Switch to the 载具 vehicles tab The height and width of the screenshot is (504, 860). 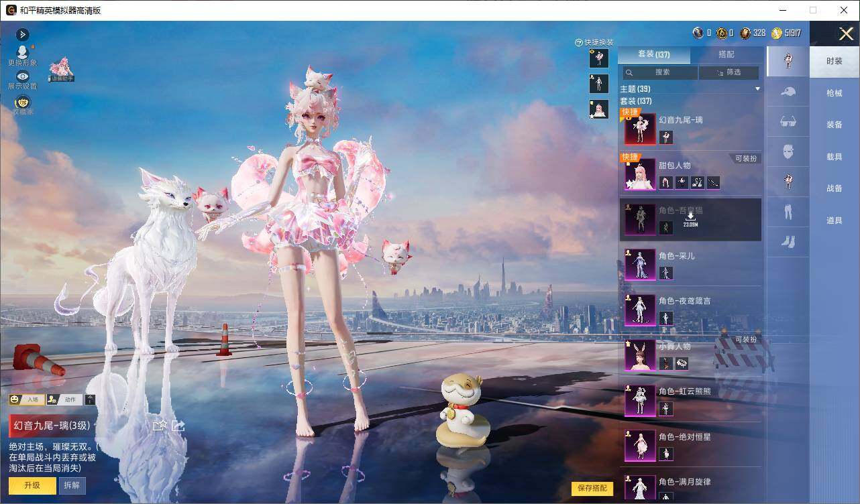click(x=835, y=157)
